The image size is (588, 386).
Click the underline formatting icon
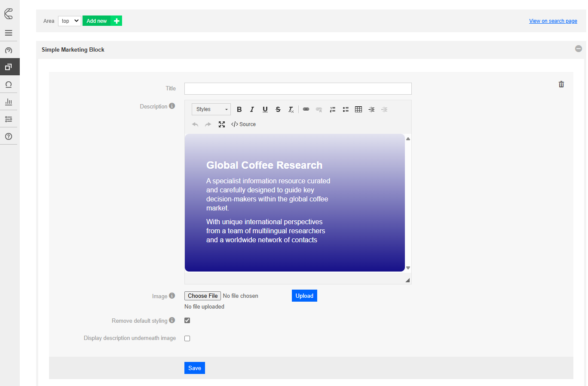265,109
